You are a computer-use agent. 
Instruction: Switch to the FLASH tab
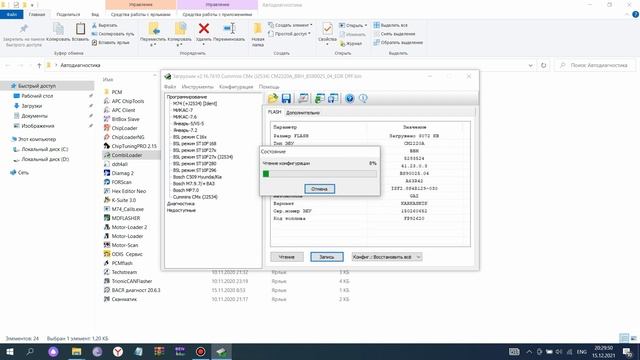(x=274, y=112)
